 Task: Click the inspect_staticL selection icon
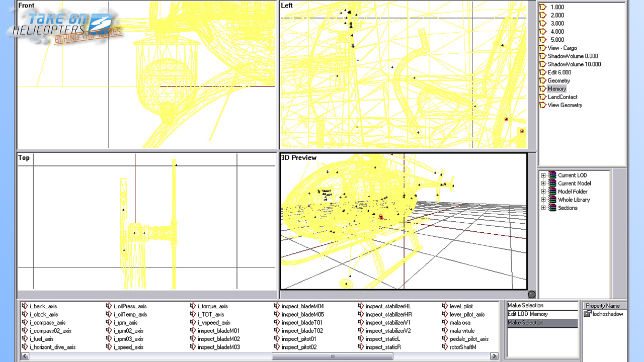coord(361,339)
